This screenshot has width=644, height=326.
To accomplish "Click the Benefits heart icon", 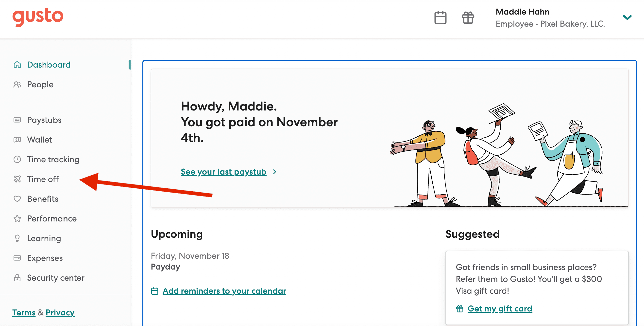I will click(x=17, y=199).
